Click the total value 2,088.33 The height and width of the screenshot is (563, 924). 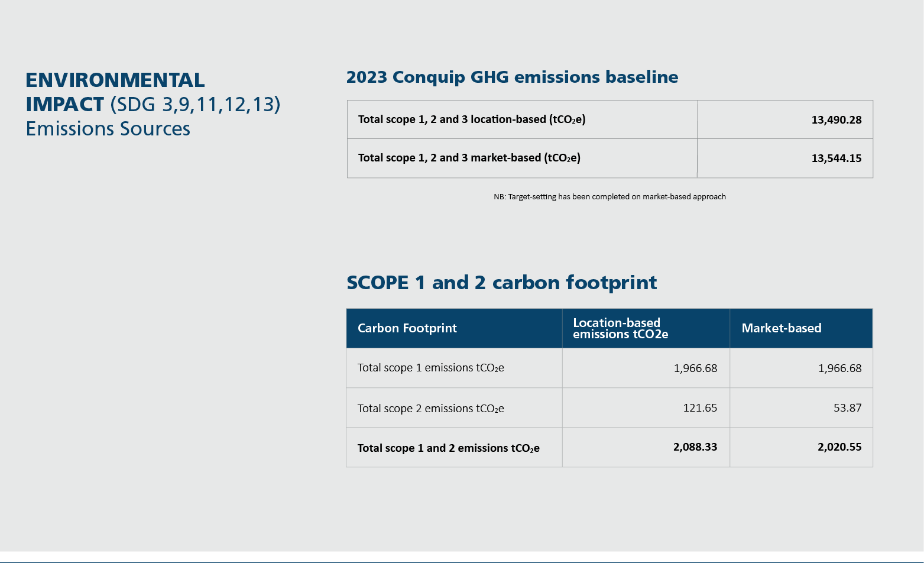695,447
